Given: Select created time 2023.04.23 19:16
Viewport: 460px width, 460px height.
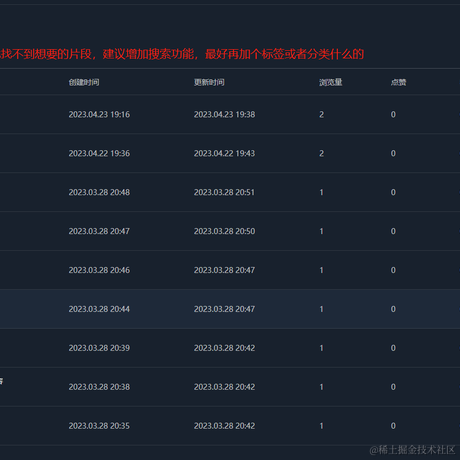Looking at the screenshot, I should click(x=99, y=115).
